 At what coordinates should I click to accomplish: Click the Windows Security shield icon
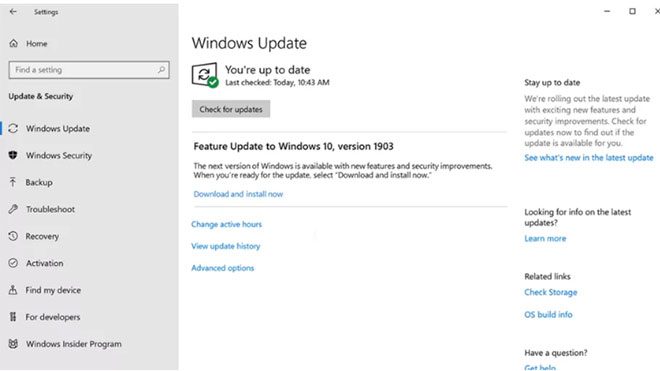coord(13,155)
